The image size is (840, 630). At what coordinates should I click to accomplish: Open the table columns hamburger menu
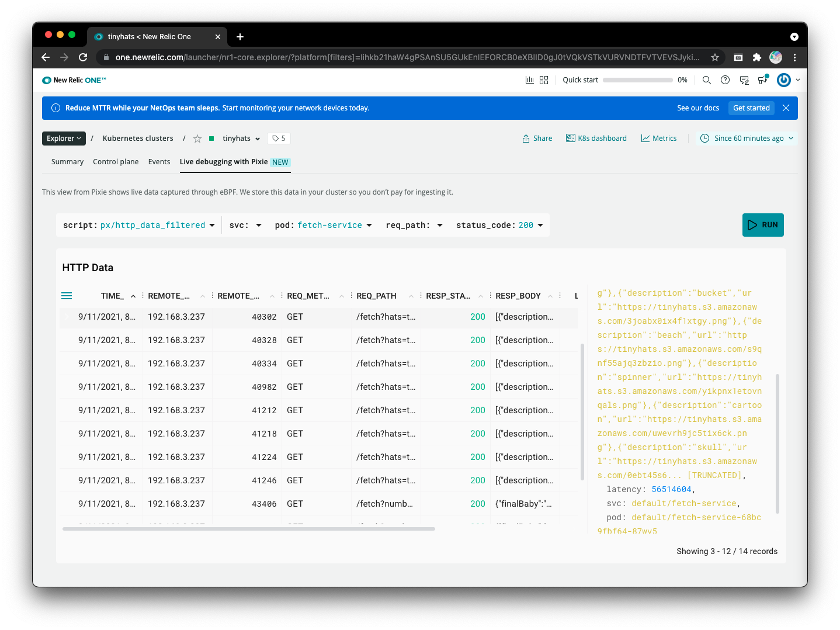pyautogui.click(x=67, y=296)
